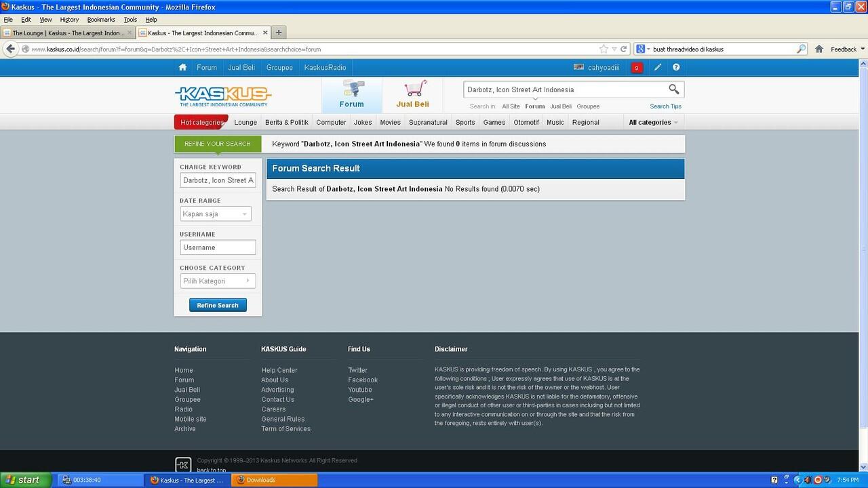Search in Groupee option
The height and width of the screenshot is (488, 868).
[x=588, y=106]
